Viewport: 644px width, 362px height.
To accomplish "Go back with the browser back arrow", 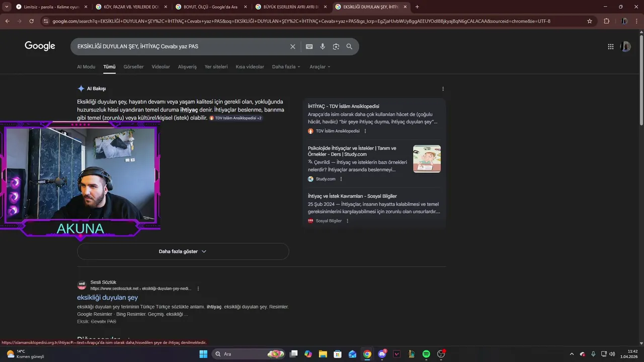I will coord(7,21).
